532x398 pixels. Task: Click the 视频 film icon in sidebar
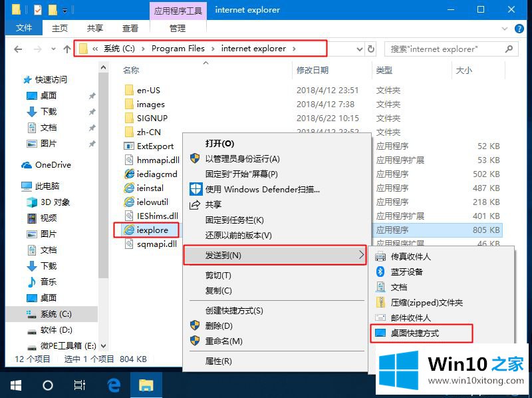click(32, 218)
